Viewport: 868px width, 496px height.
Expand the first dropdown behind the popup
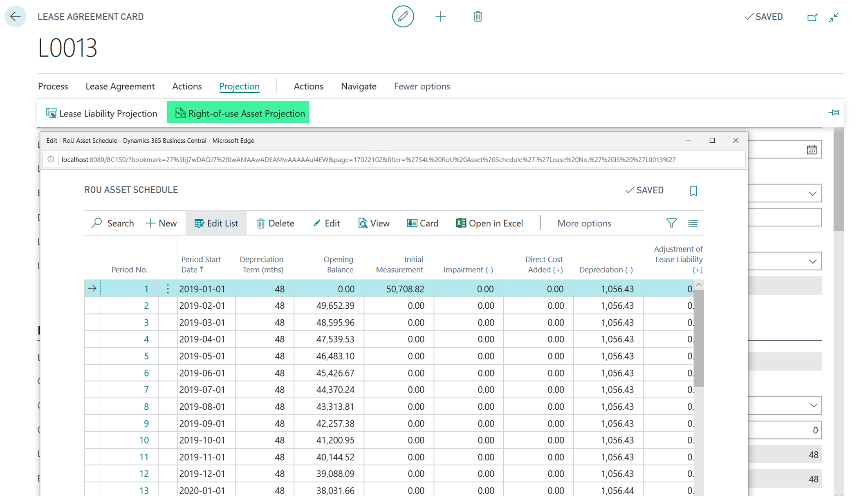click(812, 193)
